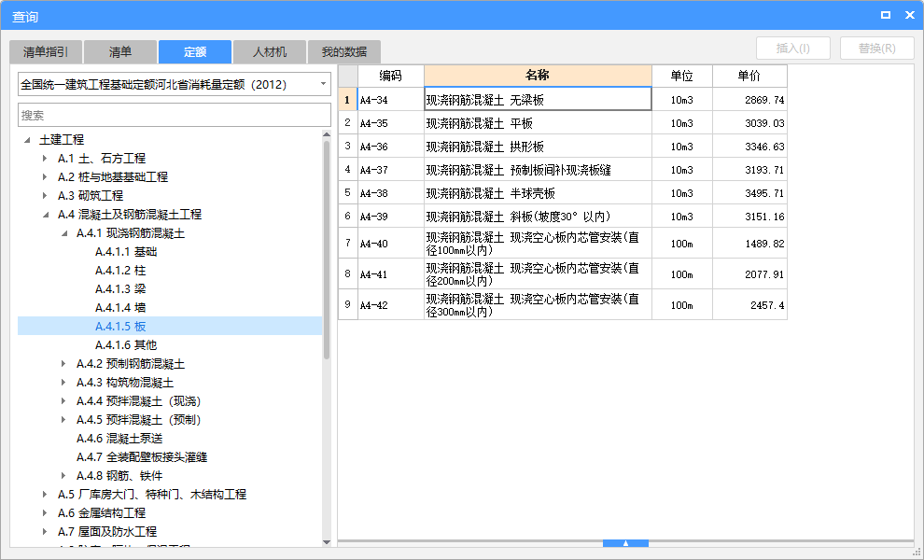Click price cell 2457.4
This screenshot has width=924, height=560.
(749, 305)
